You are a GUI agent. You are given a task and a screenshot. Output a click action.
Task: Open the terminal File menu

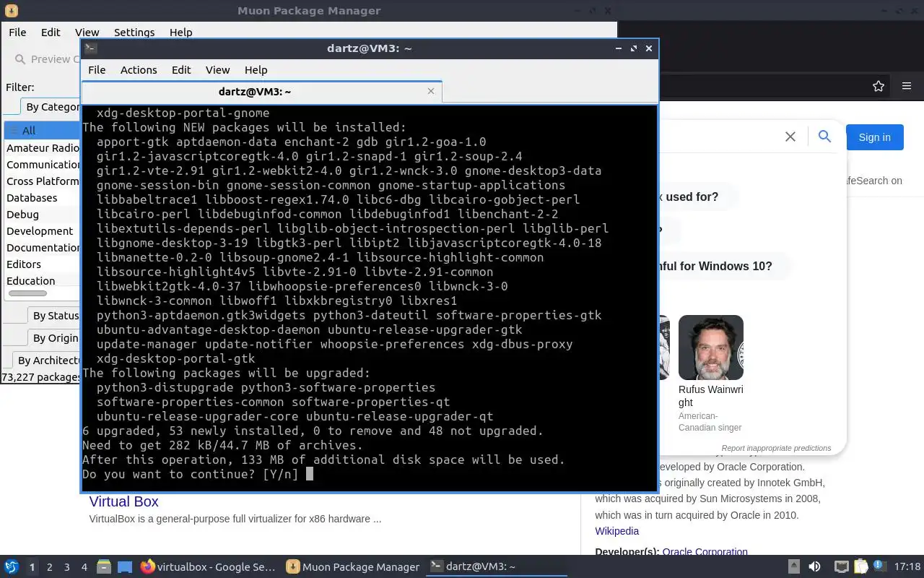click(97, 70)
